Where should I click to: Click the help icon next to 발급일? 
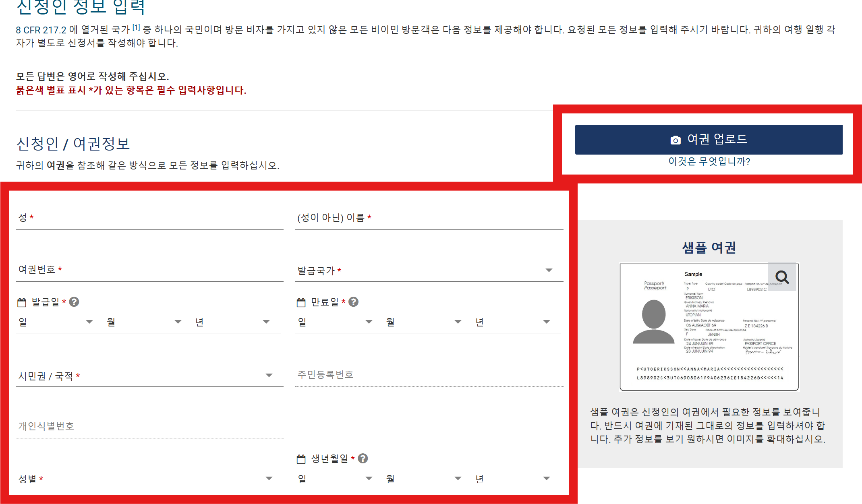(74, 302)
